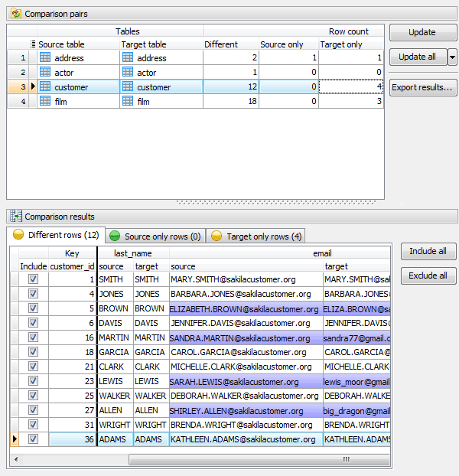Image resolution: width=459 pixels, height=476 pixels.
Task: Click the Include all button
Action: 428,251
